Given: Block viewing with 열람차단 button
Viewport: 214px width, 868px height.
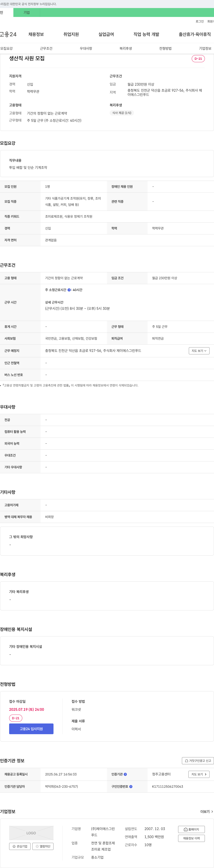Looking at the screenshot, I should click(43, 846).
